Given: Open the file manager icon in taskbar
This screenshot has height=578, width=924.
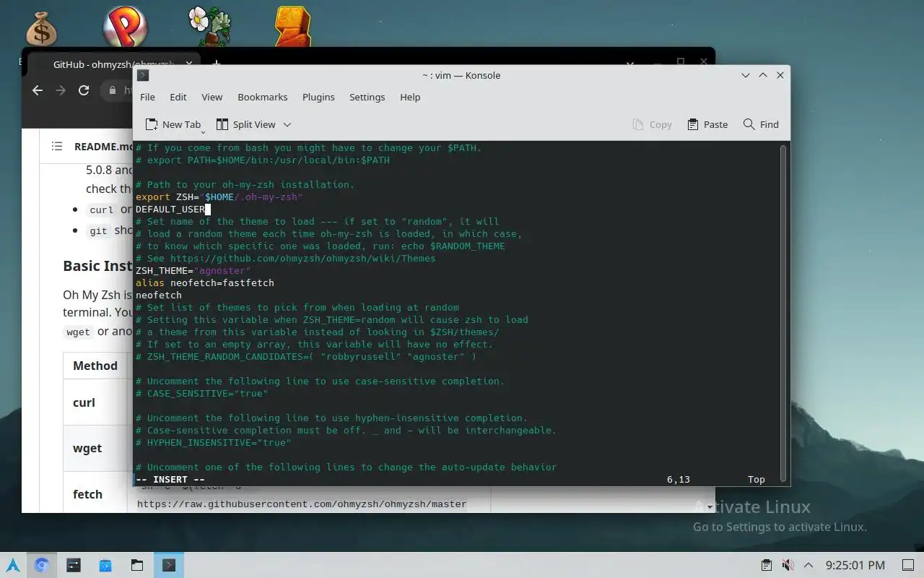Looking at the screenshot, I should [x=137, y=565].
